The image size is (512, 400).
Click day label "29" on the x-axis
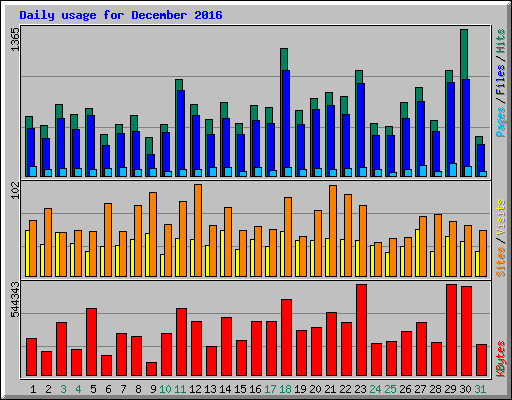(450, 389)
